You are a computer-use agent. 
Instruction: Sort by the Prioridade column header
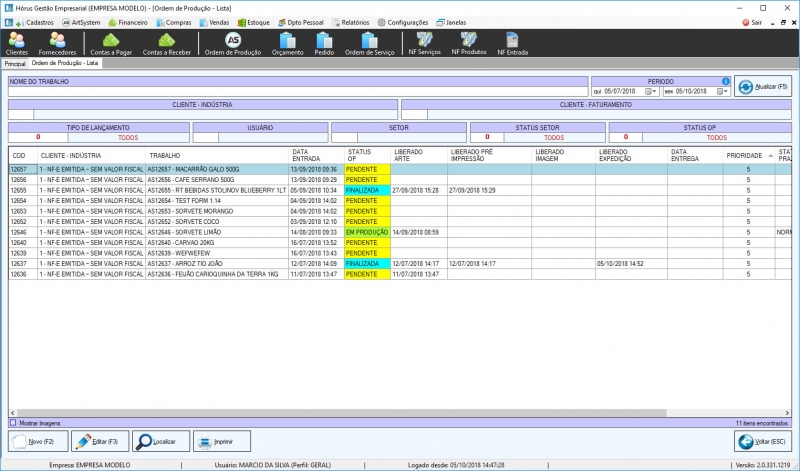coord(748,156)
